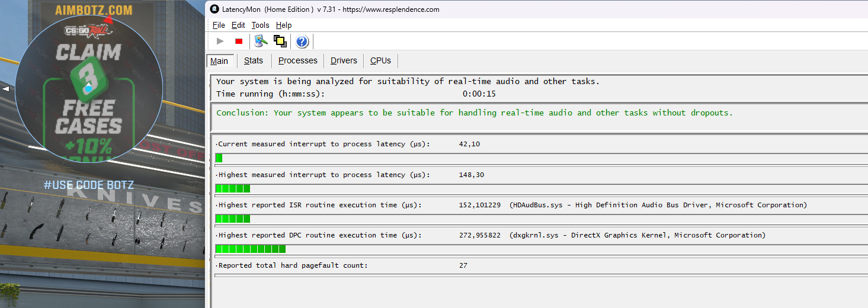The height and width of the screenshot is (308, 868).
Task: Open the Help menu
Action: click(284, 25)
